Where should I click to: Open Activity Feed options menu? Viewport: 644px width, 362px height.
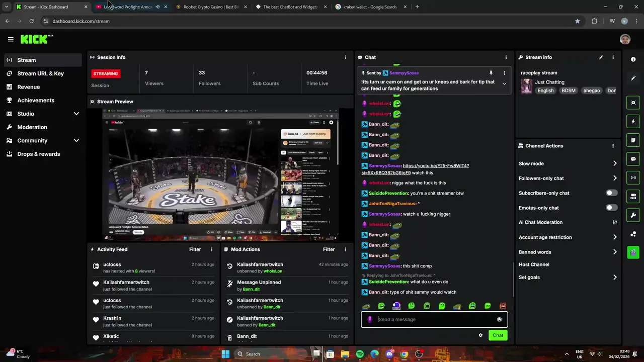pos(211,249)
